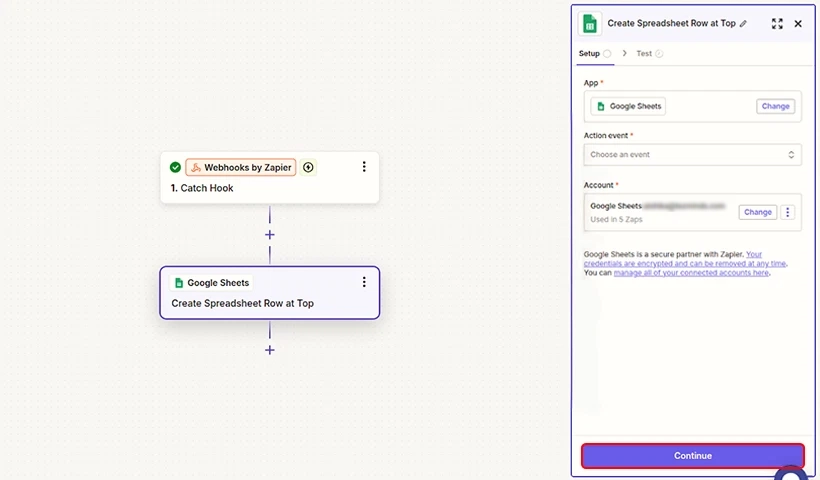The height and width of the screenshot is (480, 820).
Task: Open the credentials are encrypted link
Action: point(686,263)
